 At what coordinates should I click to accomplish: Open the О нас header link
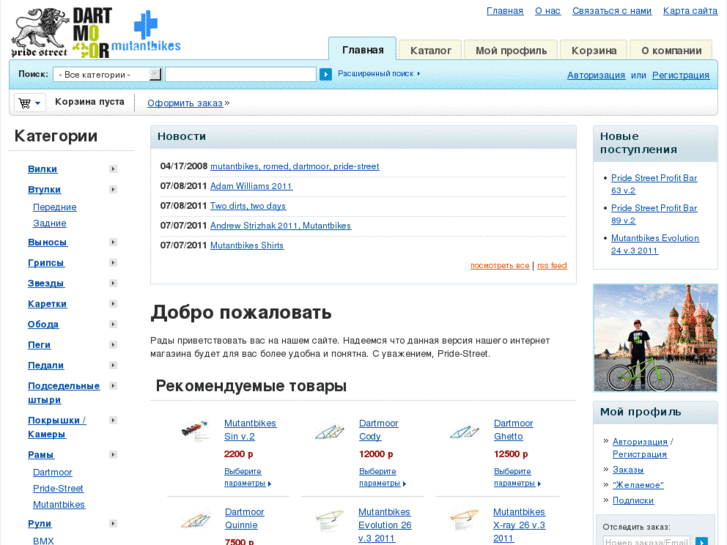[548, 11]
